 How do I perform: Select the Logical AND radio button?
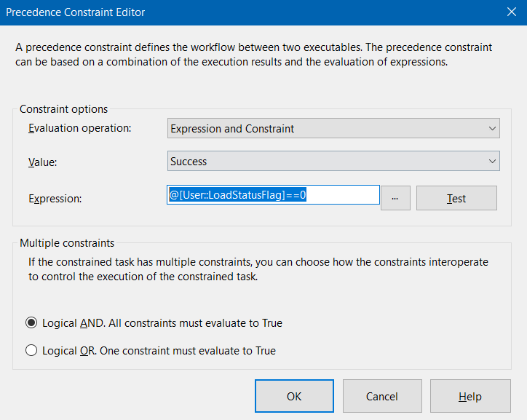click(x=31, y=323)
